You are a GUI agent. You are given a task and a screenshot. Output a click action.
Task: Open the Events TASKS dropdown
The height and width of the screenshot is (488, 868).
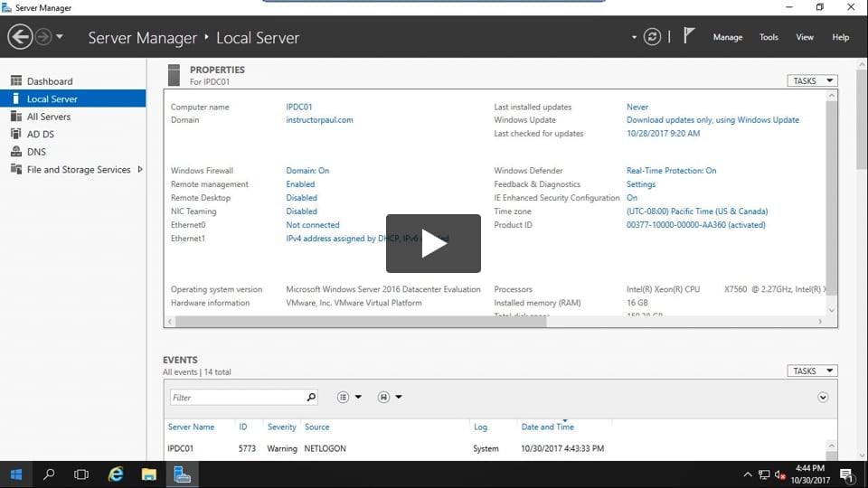tap(811, 371)
